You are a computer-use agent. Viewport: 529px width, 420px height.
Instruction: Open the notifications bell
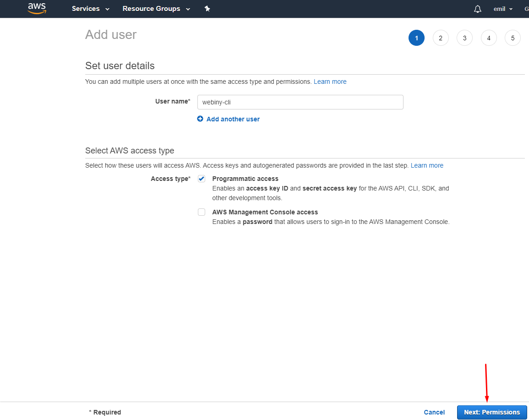477,9
